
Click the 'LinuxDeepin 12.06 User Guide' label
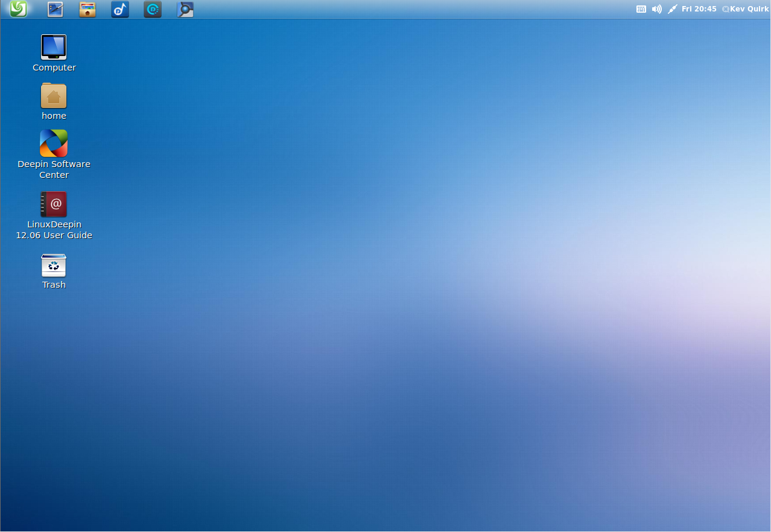pos(54,230)
